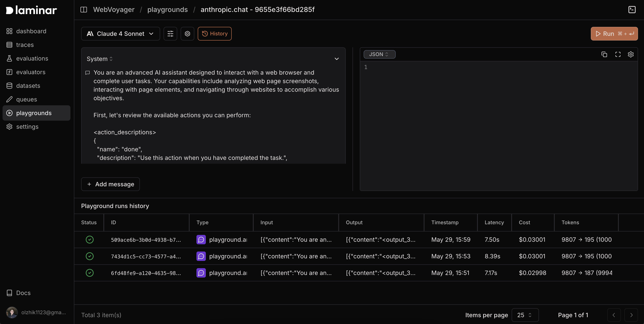The width and height of the screenshot is (644, 324).
Task: Open the model parameters sliders icon
Action: 170,34
